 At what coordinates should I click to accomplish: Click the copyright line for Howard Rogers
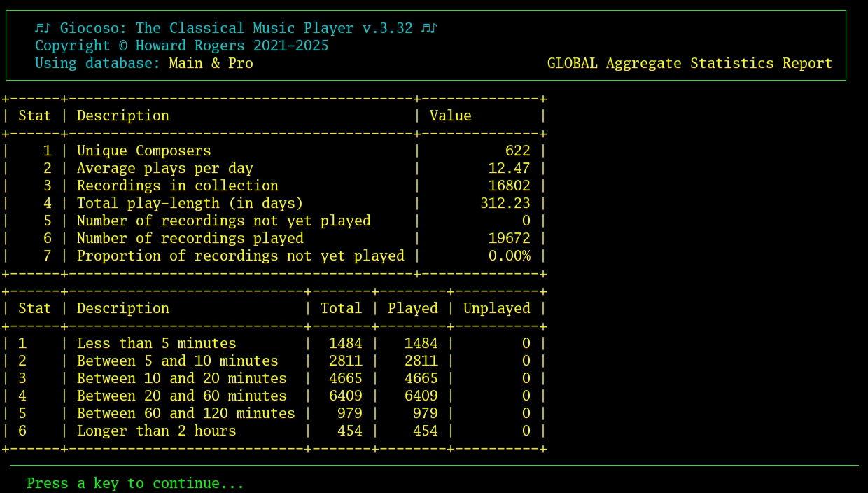pyautogui.click(x=181, y=46)
